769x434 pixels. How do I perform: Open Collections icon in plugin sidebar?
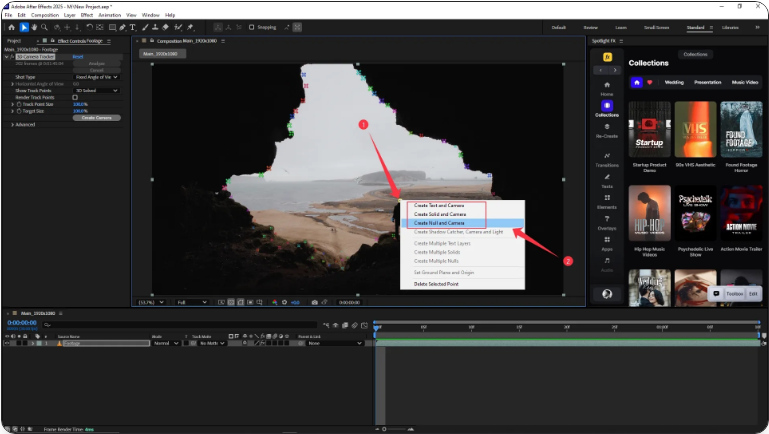606,107
